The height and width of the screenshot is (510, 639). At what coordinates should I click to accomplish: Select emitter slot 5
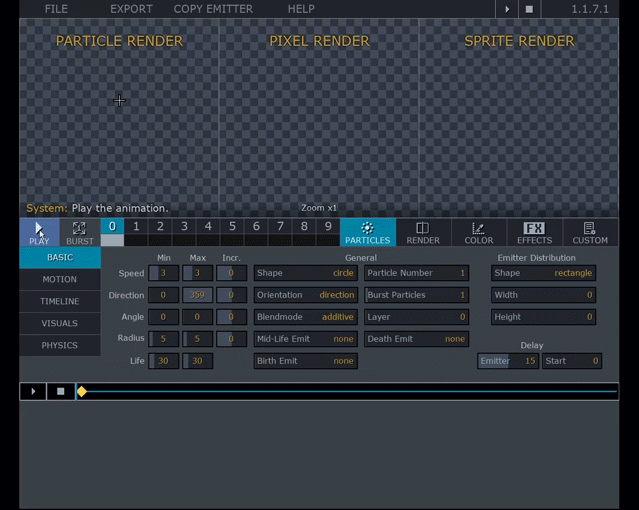coord(232,227)
